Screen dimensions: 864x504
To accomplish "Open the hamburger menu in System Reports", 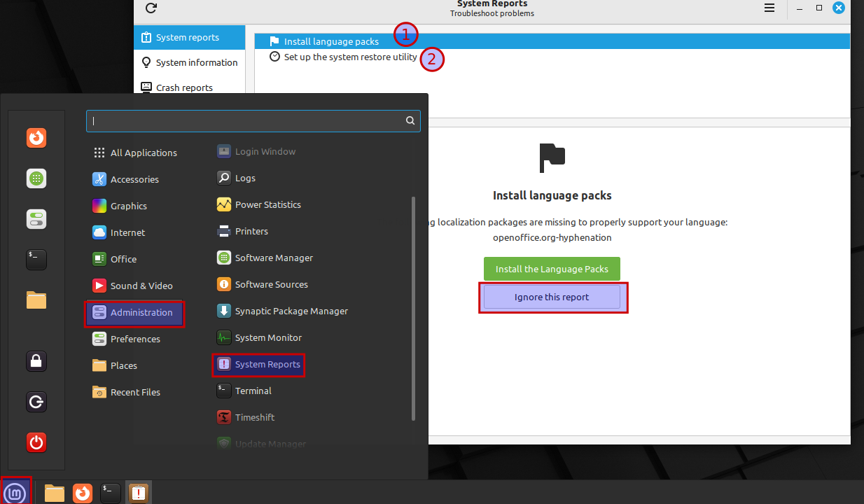I will pyautogui.click(x=769, y=8).
